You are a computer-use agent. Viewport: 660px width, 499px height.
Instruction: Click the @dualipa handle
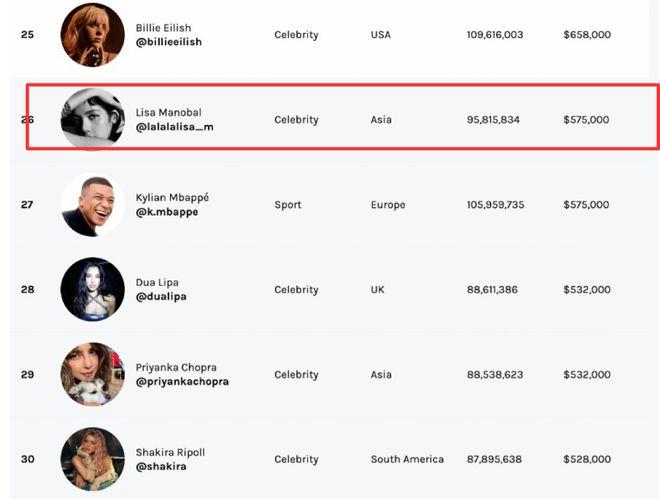[x=161, y=297]
